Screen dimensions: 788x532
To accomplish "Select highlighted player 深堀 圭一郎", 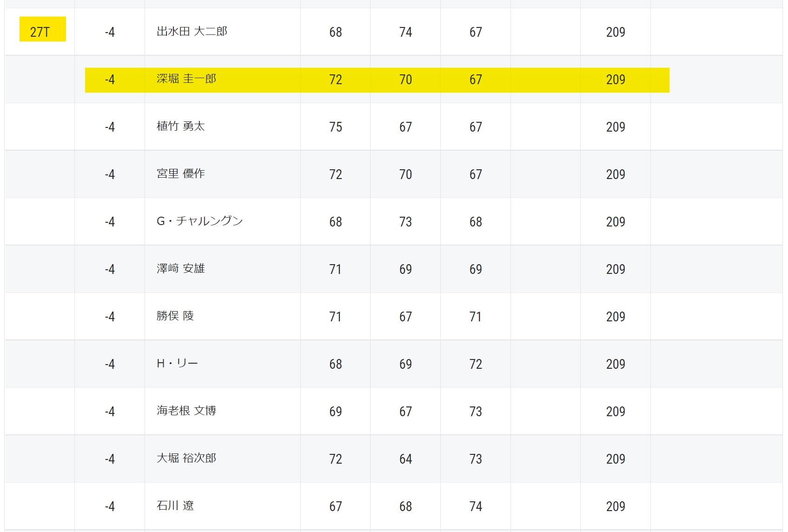I will click(186, 79).
